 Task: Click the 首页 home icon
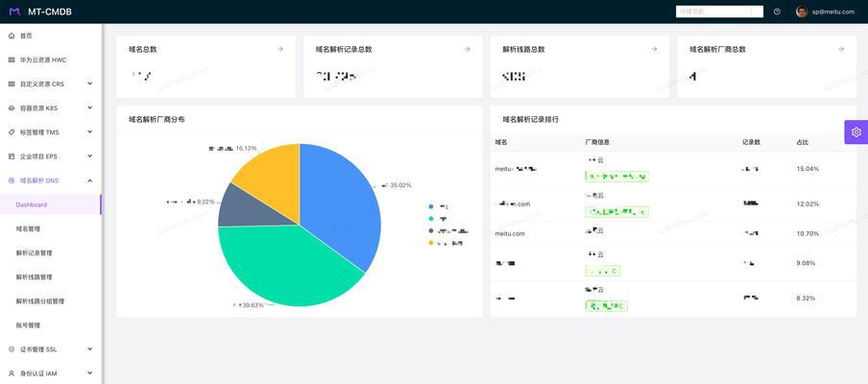click(12, 36)
